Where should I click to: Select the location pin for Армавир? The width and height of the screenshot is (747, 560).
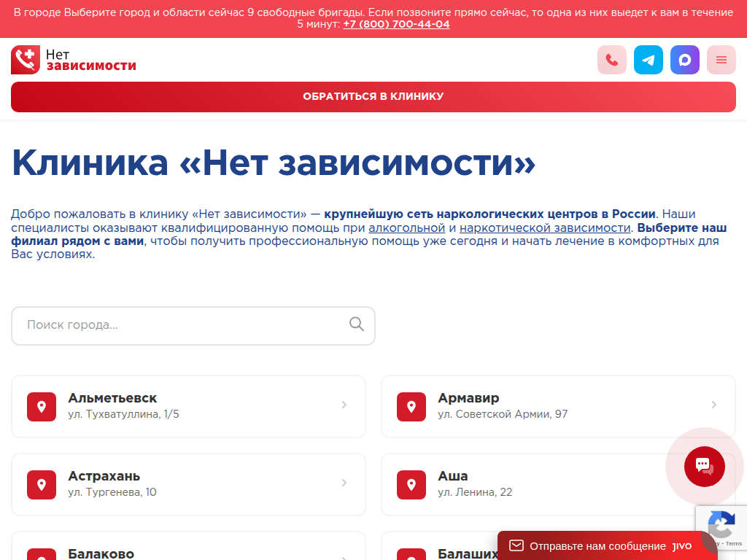coord(411,406)
